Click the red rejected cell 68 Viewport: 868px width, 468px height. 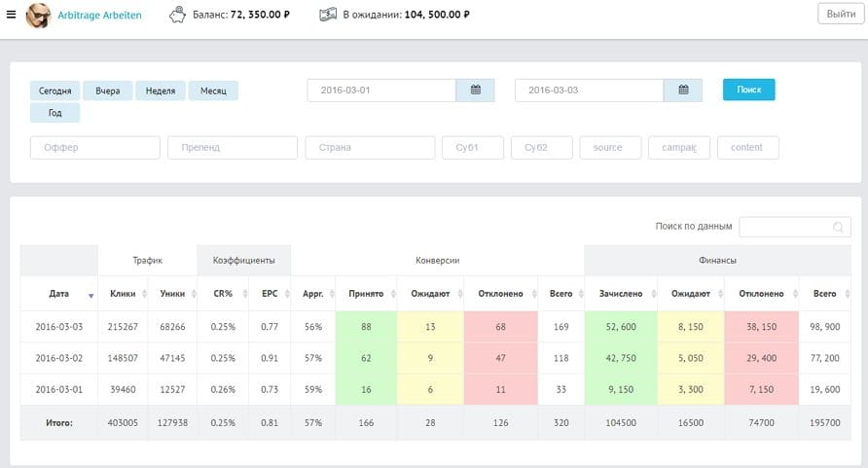[x=500, y=327]
